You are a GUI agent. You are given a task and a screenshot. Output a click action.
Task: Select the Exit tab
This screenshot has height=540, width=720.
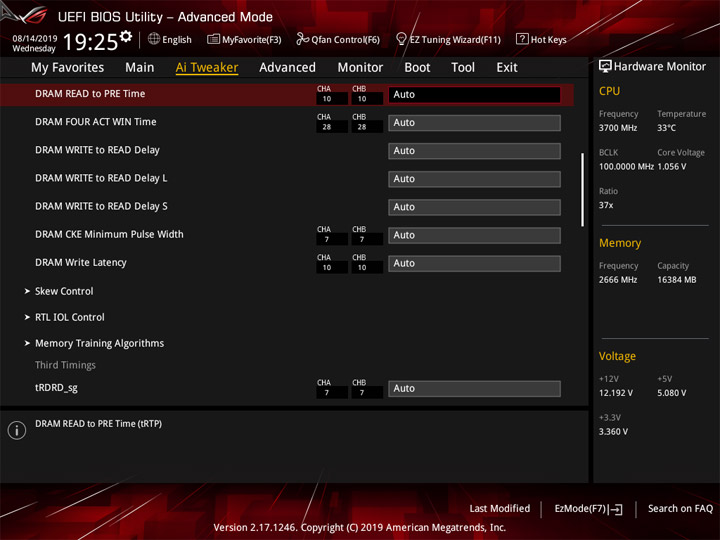point(507,68)
